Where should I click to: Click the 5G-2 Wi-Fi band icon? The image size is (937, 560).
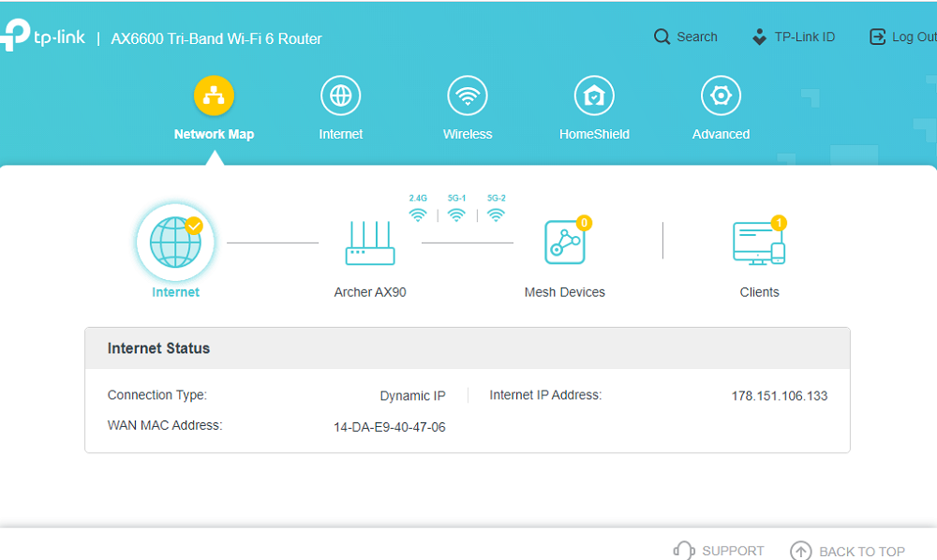coord(496,215)
